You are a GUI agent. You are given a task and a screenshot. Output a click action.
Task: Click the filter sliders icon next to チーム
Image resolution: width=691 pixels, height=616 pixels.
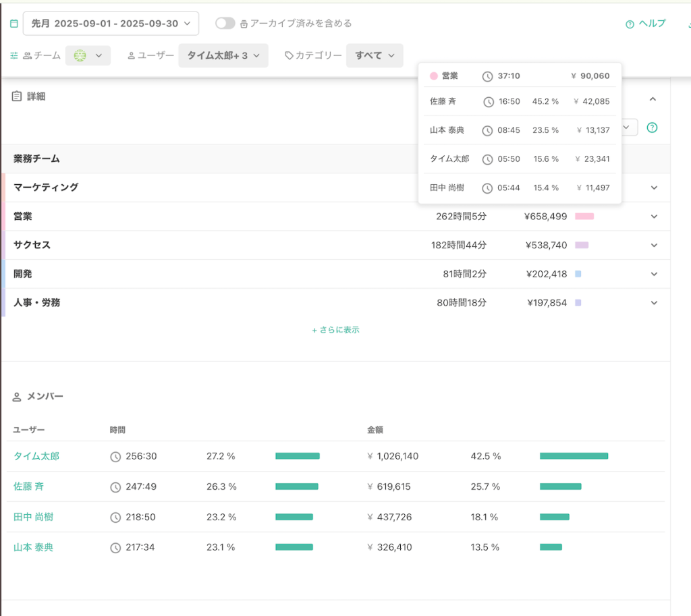14,56
